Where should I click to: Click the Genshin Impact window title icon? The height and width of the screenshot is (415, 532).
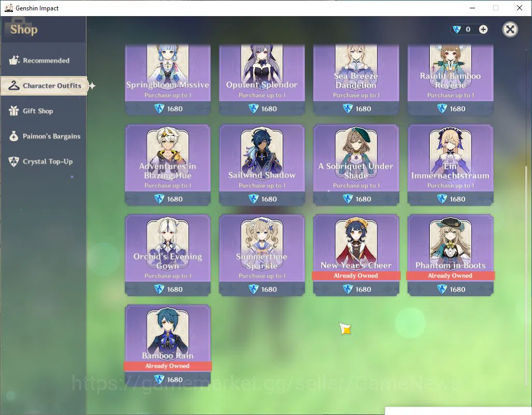pos(8,8)
